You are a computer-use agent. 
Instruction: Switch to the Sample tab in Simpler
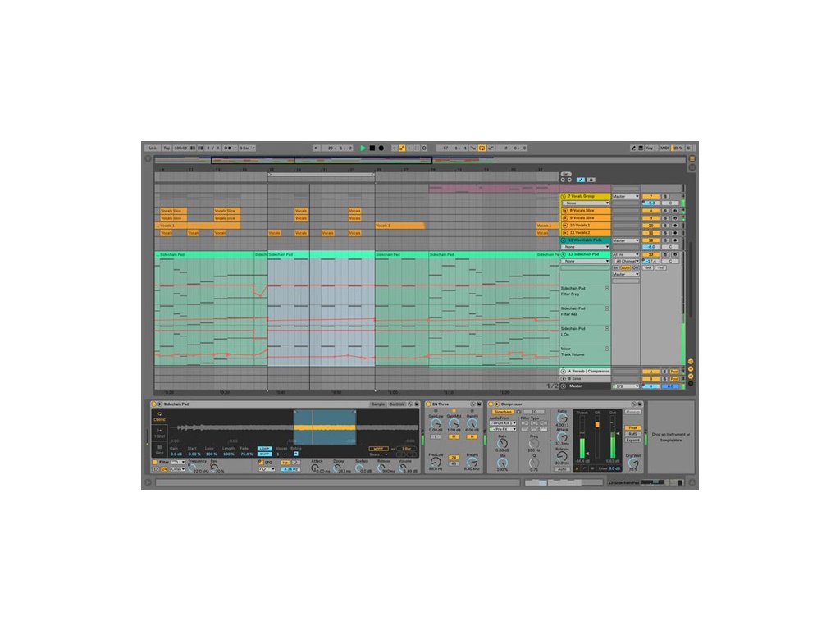pos(378,404)
